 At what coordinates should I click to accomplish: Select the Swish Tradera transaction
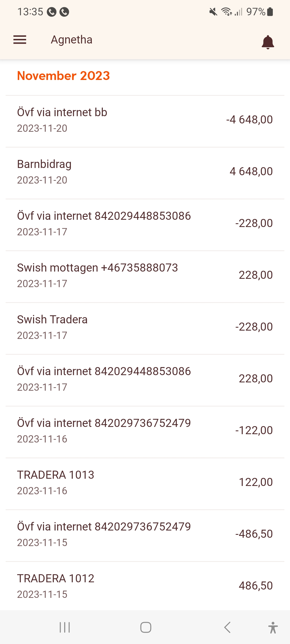click(x=145, y=327)
